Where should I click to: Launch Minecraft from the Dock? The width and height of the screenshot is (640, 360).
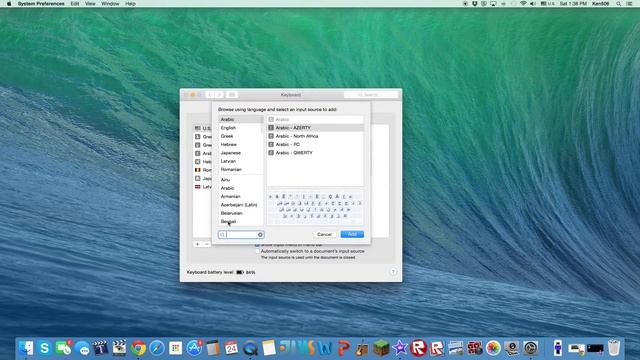[x=381, y=348]
